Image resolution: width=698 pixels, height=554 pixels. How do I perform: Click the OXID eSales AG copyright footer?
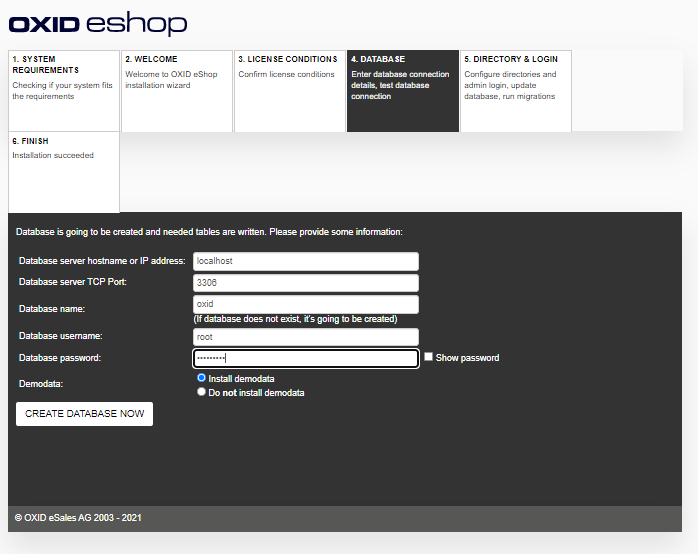tap(78, 518)
